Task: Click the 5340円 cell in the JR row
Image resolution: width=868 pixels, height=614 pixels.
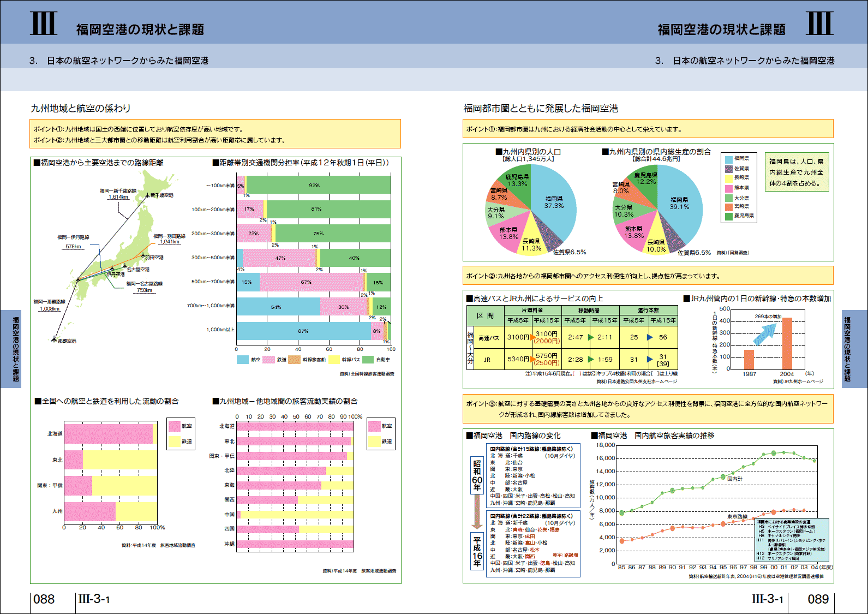Action: point(518,359)
